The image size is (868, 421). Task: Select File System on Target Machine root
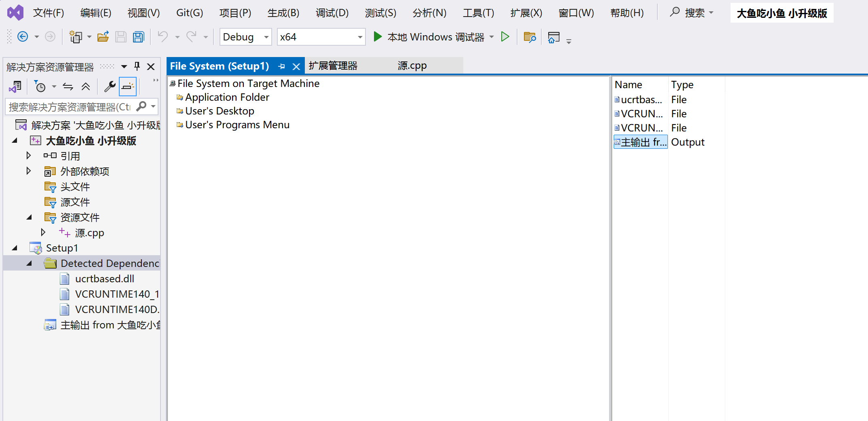click(248, 83)
